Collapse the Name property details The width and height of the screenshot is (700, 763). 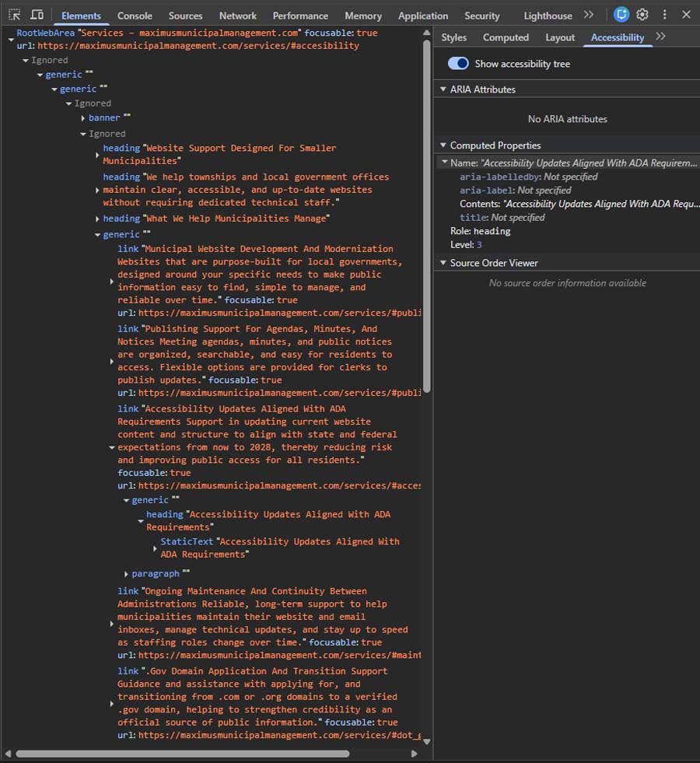[x=445, y=163]
